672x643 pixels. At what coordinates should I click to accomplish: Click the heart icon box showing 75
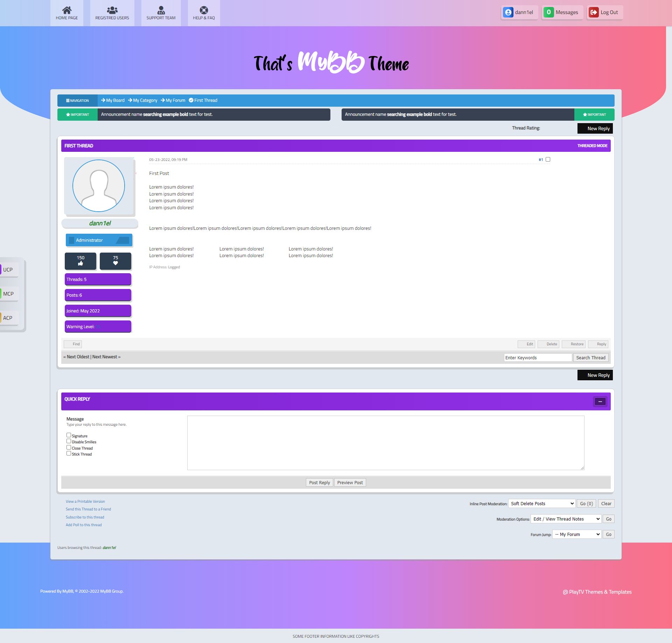[115, 261]
